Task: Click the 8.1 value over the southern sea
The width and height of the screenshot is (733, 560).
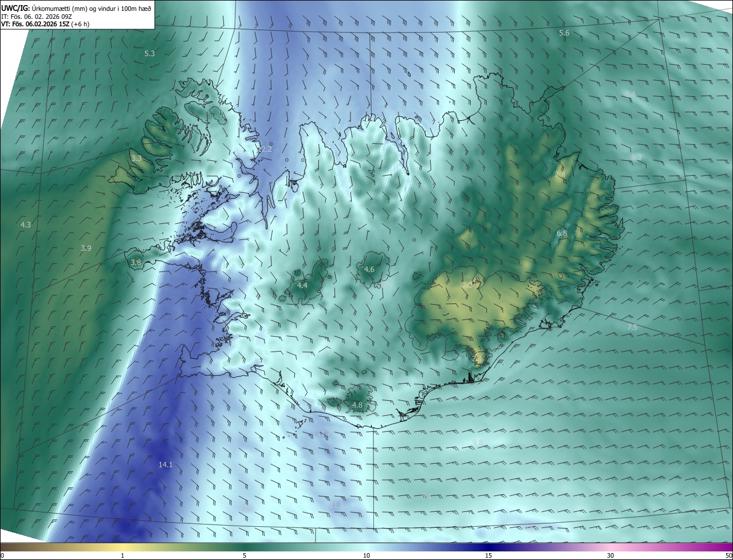Action: point(426,496)
